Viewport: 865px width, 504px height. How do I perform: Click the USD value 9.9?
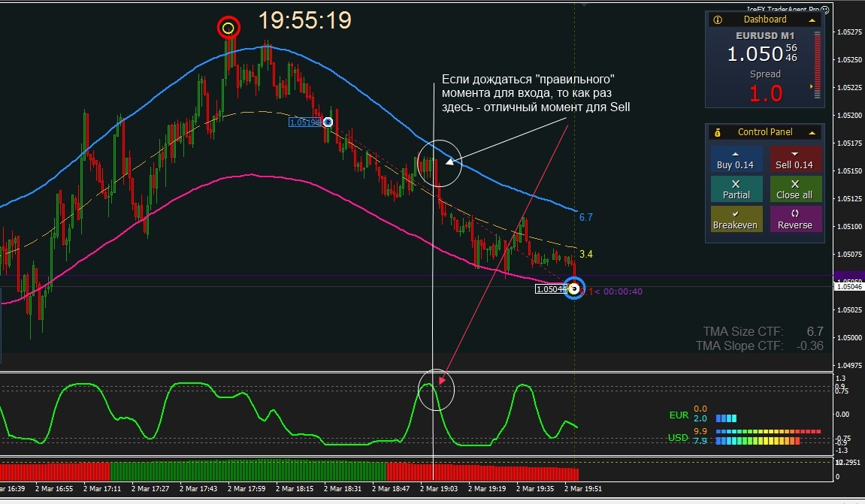pos(700,431)
